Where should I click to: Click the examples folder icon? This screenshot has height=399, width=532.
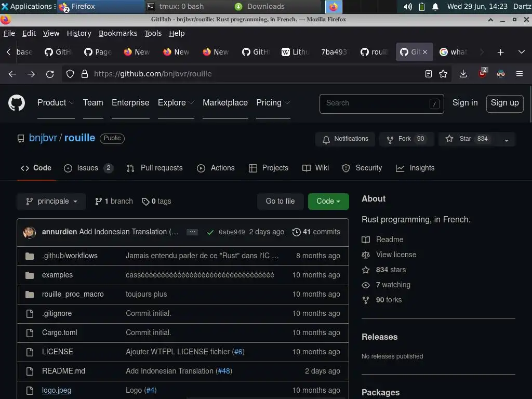(x=30, y=275)
